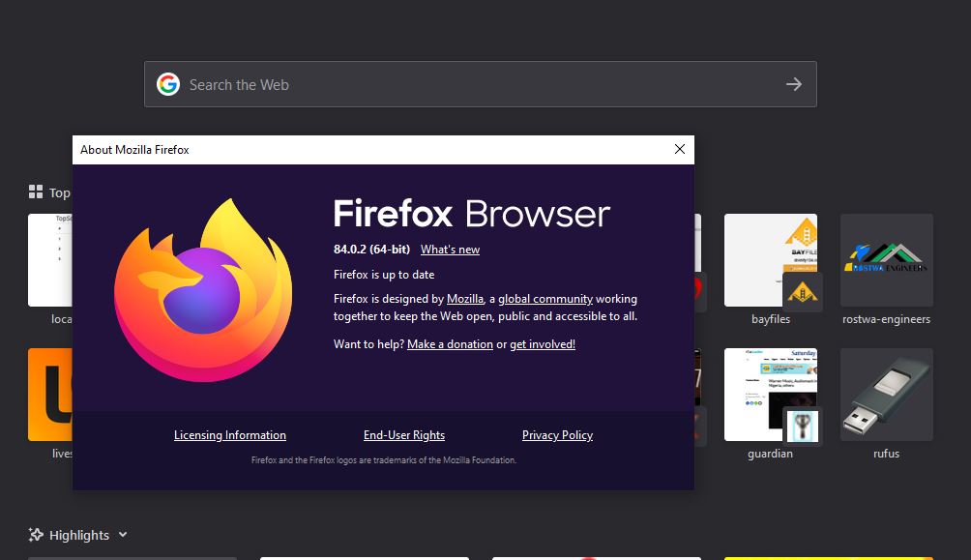Viewport: 971px width, 560px height.
Task: Click the search arrow button
Action: click(x=794, y=84)
